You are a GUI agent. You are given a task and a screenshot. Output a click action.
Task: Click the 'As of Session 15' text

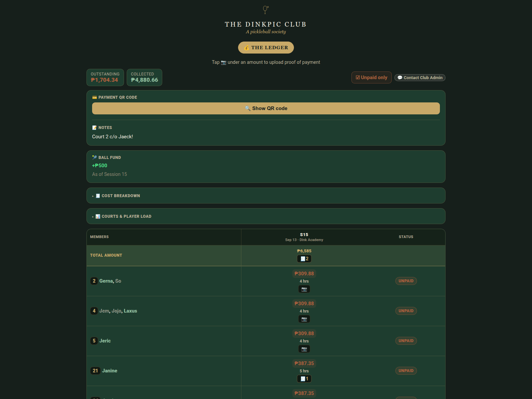[109, 174]
